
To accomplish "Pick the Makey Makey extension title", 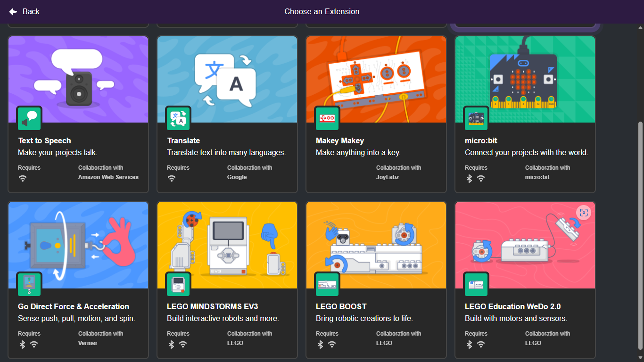I will [340, 140].
